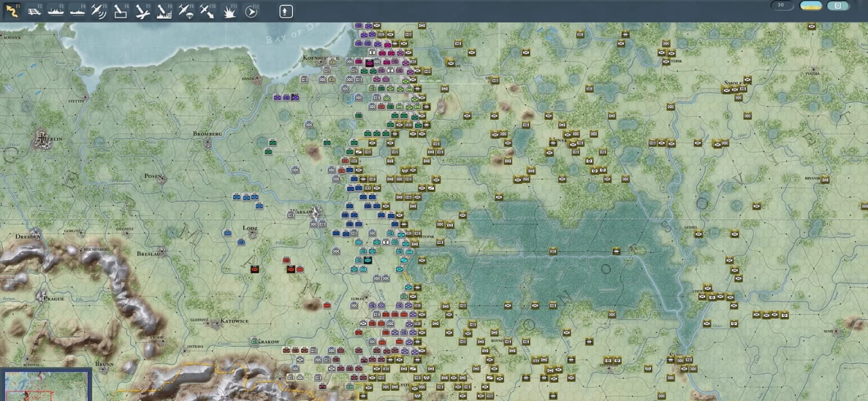The height and width of the screenshot is (401, 868).
Task: Click the Bromberg city label
Action: (x=208, y=134)
